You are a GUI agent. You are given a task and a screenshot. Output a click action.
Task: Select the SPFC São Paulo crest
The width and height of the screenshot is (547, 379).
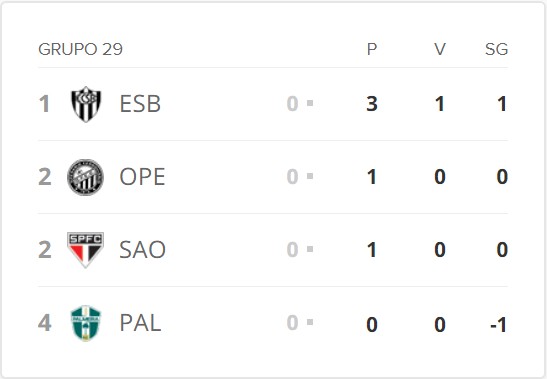coord(85,250)
